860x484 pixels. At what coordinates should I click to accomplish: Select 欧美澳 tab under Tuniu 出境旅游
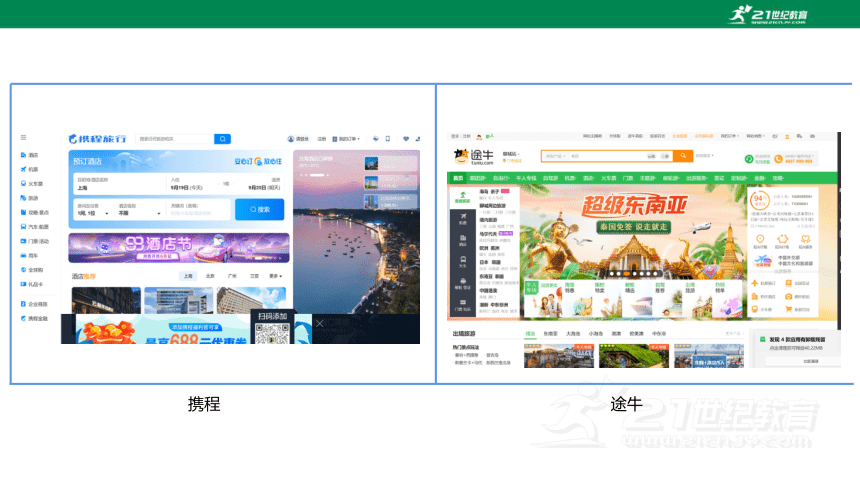(636, 334)
